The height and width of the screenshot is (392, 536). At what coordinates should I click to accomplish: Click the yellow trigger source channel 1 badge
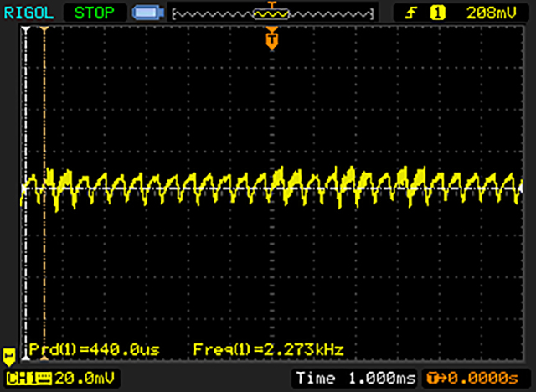click(x=436, y=13)
